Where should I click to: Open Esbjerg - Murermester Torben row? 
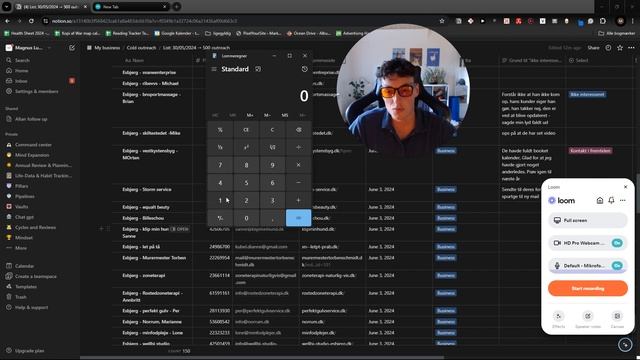coord(154,258)
